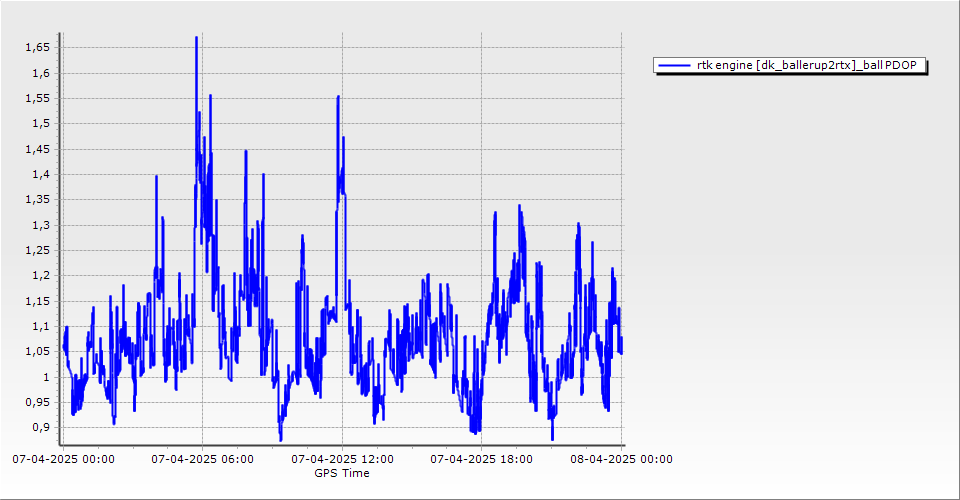960x500 pixels.
Task: Click the blue legend line sample
Action: [674, 65]
